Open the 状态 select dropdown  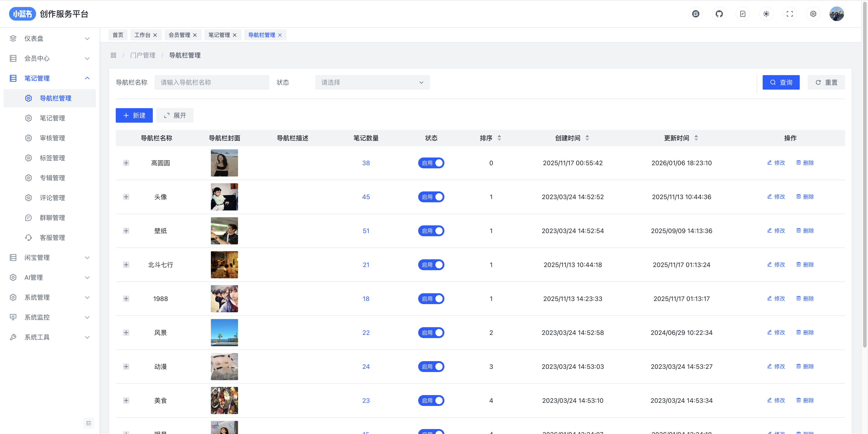(x=372, y=82)
